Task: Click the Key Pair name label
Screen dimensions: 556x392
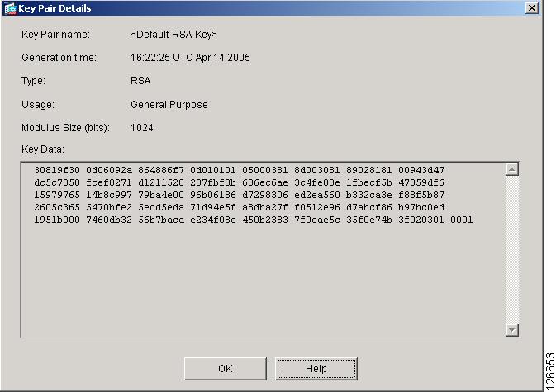Action: pos(55,35)
